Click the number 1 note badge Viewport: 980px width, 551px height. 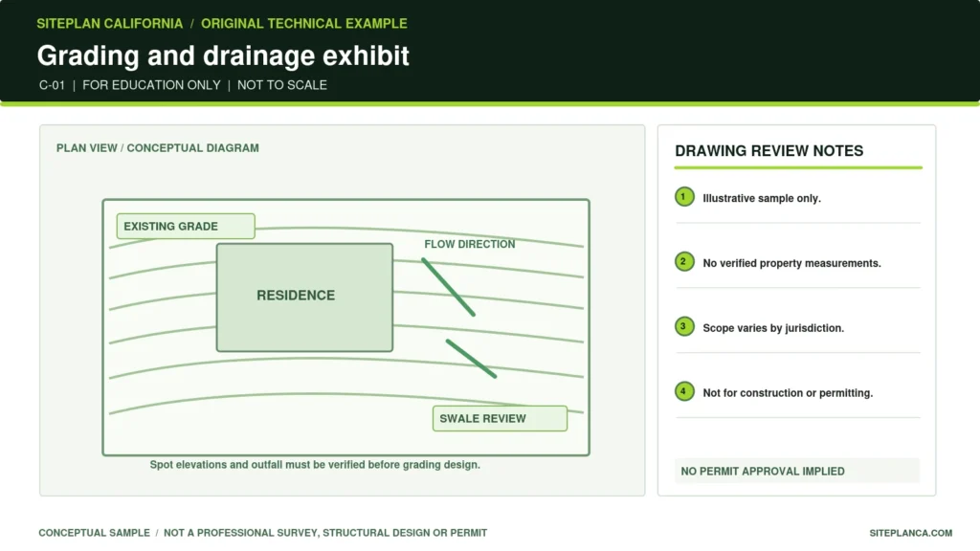coord(684,197)
